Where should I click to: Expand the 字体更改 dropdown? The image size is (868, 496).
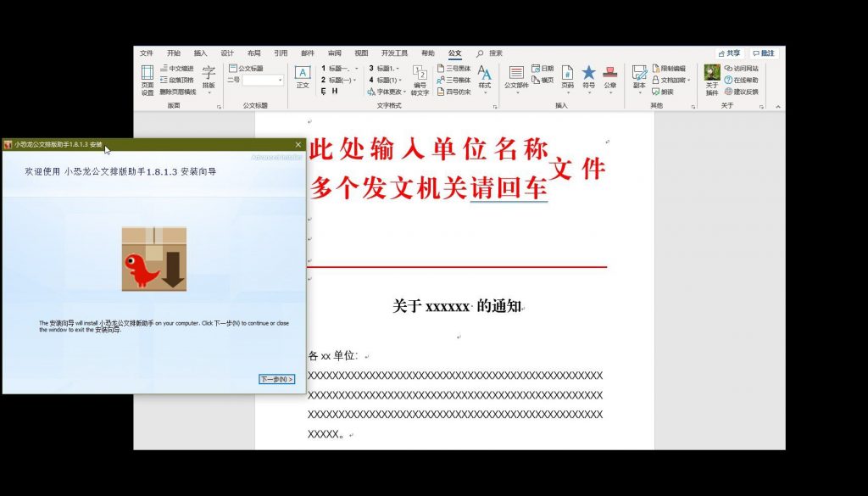click(404, 92)
